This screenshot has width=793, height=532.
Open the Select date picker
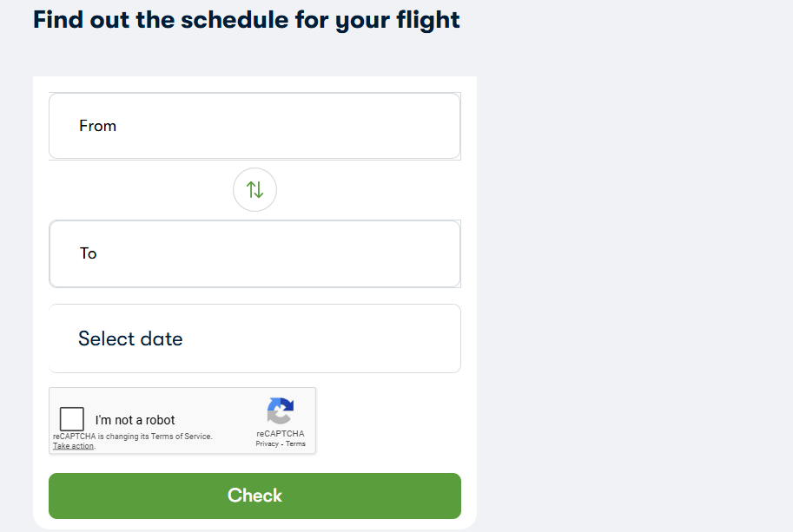(x=254, y=338)
